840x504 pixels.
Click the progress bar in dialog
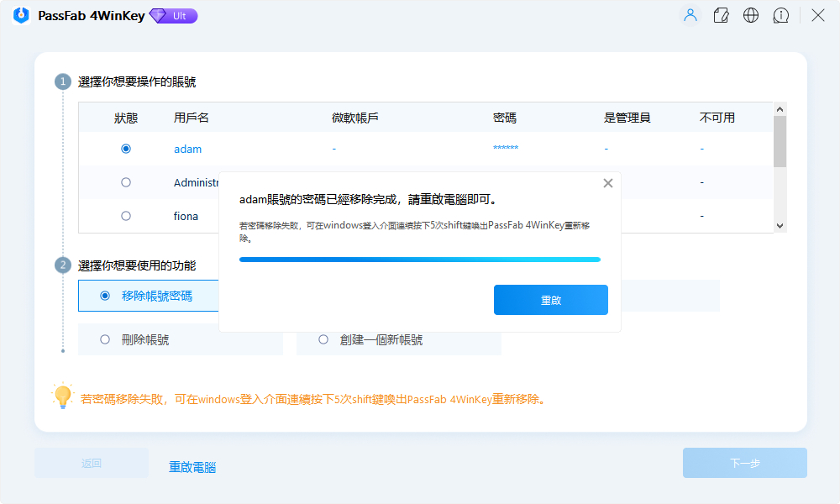(419, 260)
